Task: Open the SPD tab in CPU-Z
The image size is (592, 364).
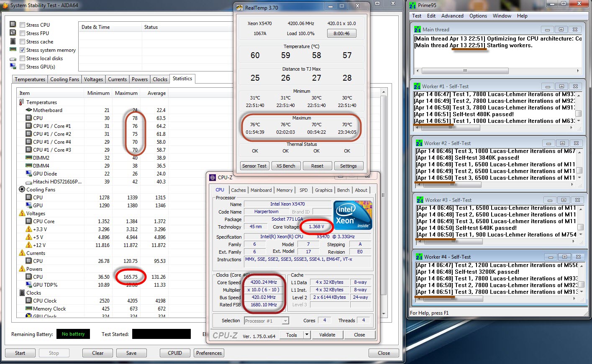Action: point(304,190)
